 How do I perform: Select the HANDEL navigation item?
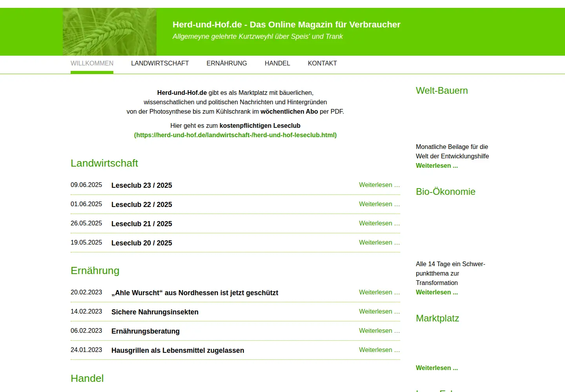pos(277,64)
